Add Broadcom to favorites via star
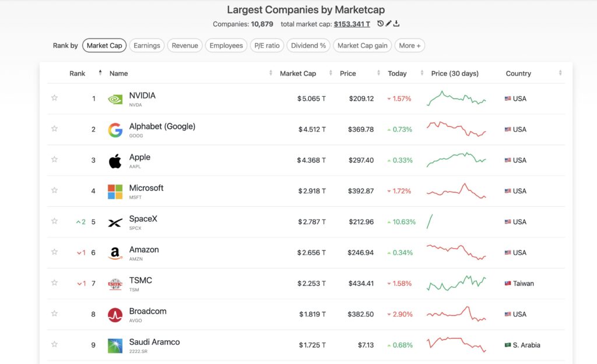597x364 pixels. (x=54, y=313)
